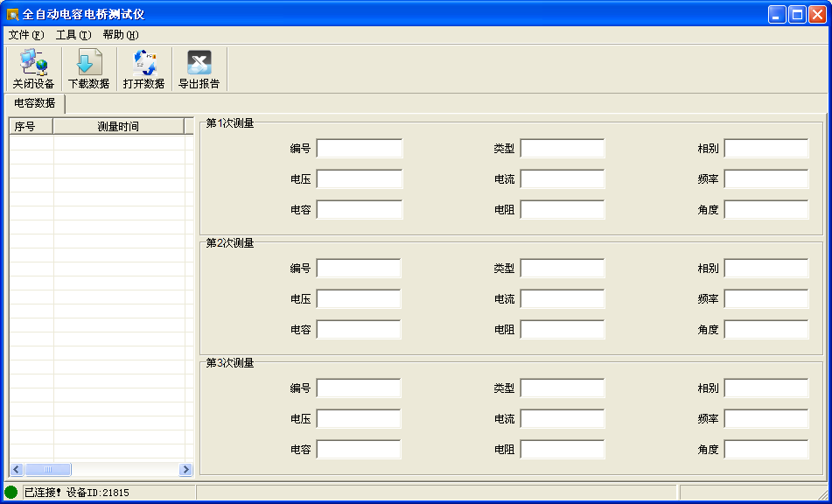Focus the 角度 field in 第3次测量

coord(766,450)
